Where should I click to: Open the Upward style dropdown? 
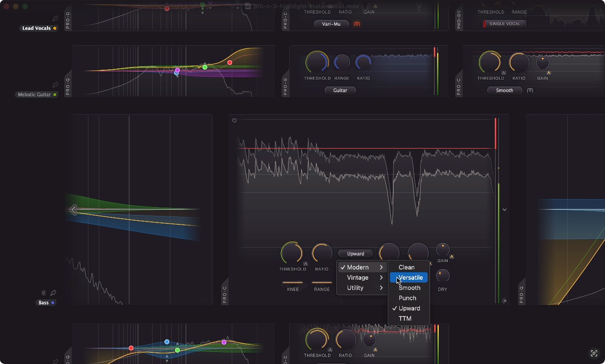pyautogui.click(x=356, y=254)
